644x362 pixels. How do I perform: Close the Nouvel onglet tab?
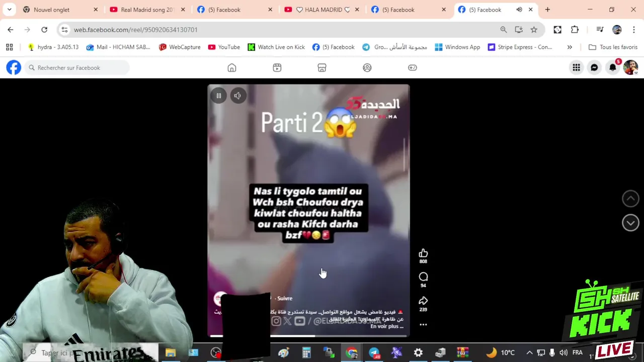tap(96, 10)
